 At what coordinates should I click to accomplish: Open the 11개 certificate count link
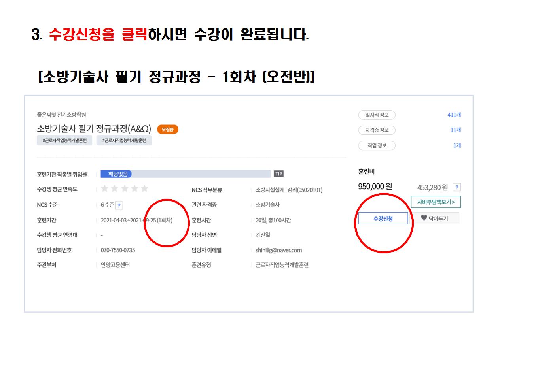click(456, 130)
